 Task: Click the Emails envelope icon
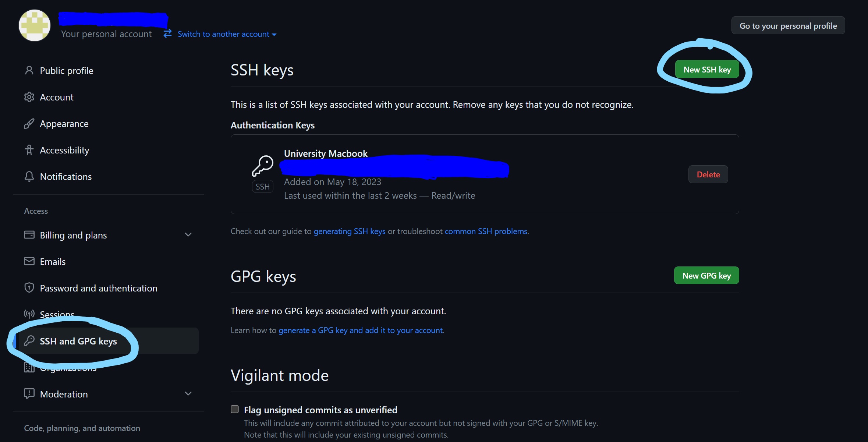[x=29, y=261]
